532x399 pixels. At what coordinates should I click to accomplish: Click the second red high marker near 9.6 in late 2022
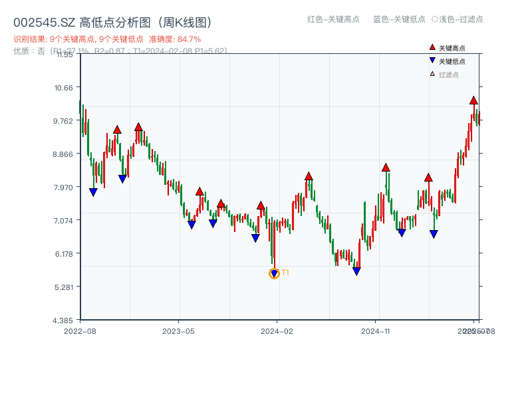pos(138,127)
